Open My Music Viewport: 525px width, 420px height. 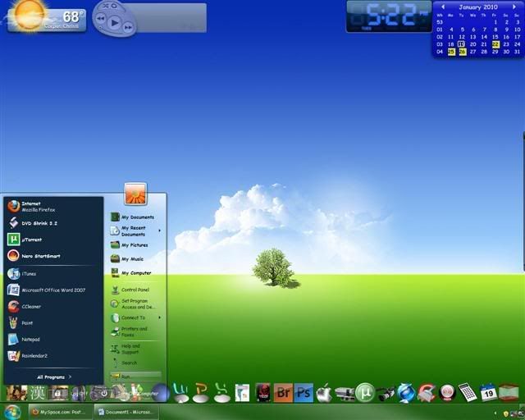tap(135, 259)
